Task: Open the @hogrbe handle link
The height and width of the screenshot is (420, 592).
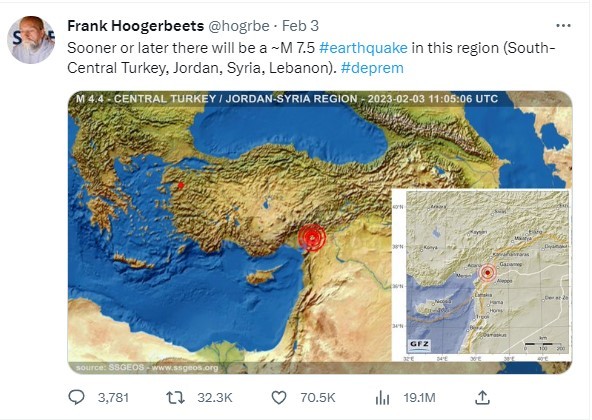Action: click(239, 26)
